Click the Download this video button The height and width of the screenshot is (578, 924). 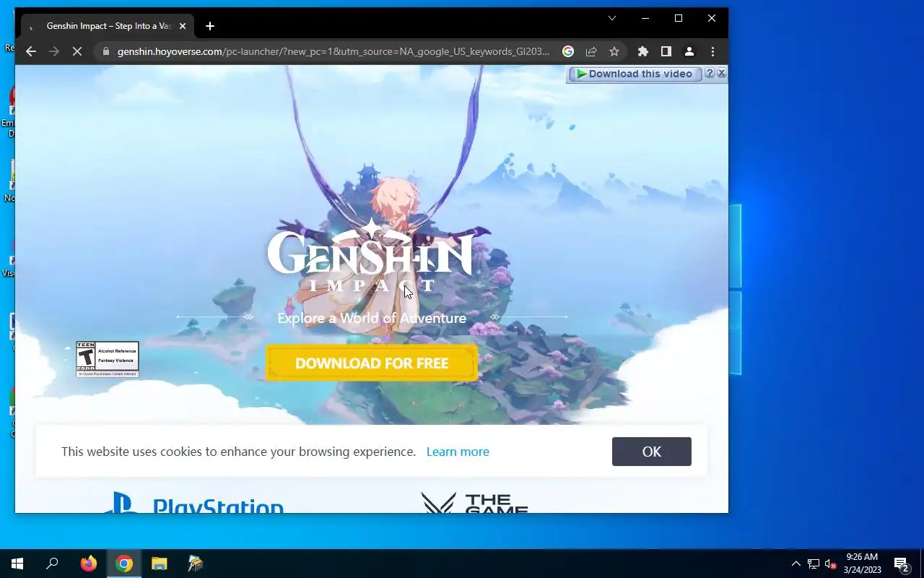634,74
